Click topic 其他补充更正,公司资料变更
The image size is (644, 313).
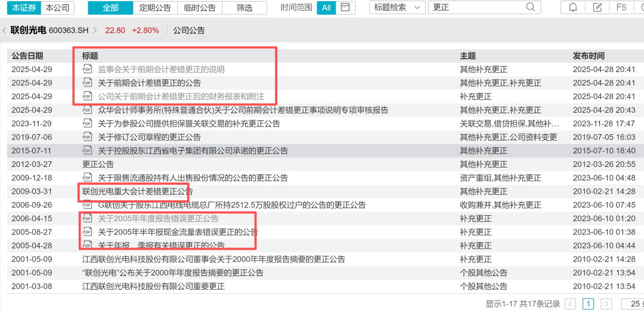tap(509, 137)
